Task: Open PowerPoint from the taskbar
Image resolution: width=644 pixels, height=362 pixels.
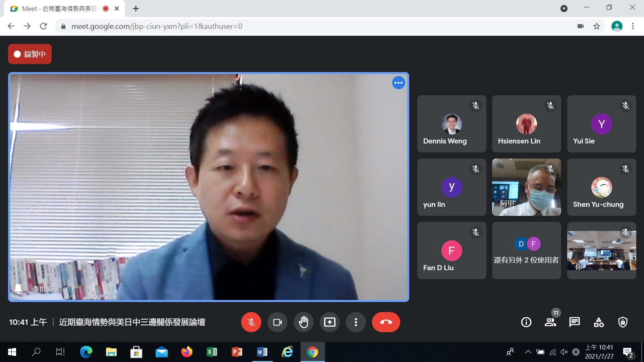Action: coord(237,352)
